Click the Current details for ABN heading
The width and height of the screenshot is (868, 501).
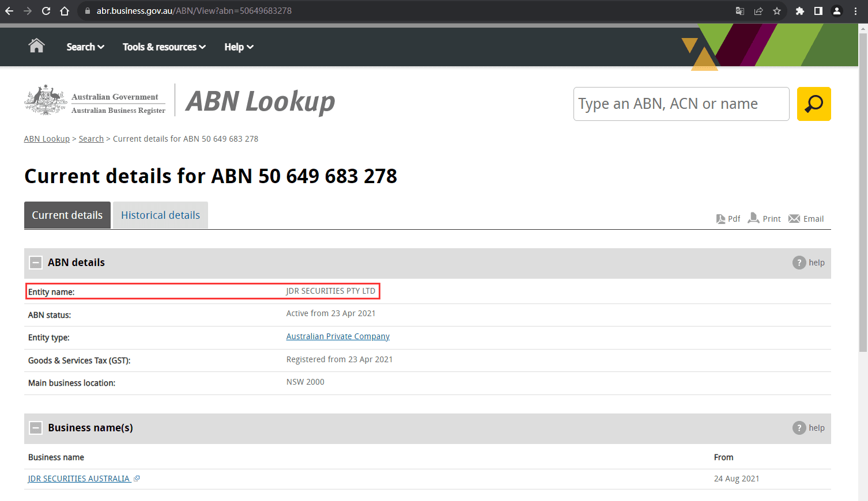point(210,176)
